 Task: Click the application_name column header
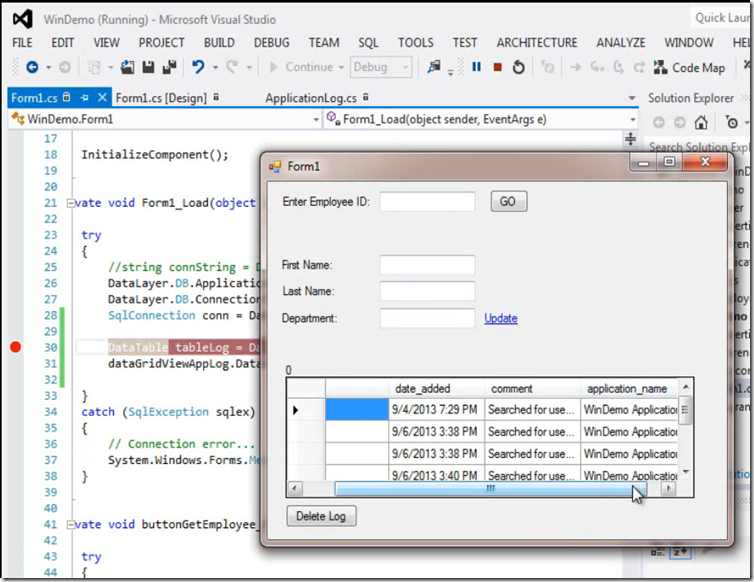(629, 388)
